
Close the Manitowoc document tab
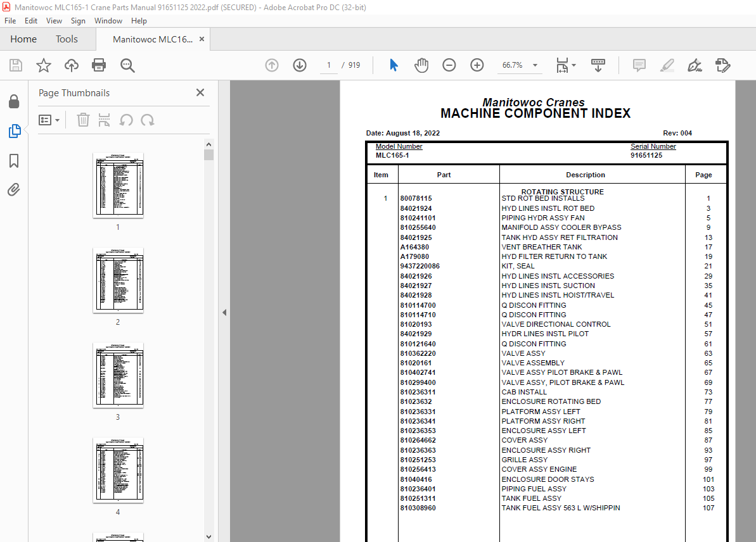tap(202, 39)
